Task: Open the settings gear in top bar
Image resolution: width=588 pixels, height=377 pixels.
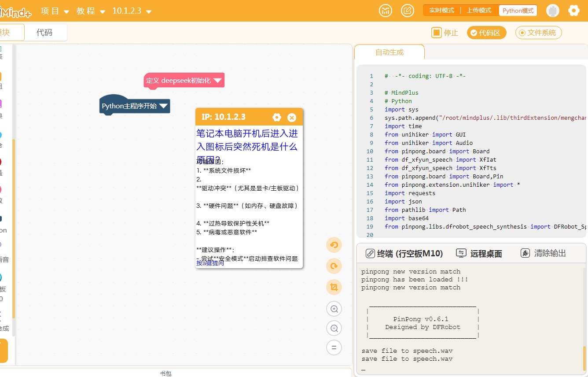Action: [x=573, y=11]
